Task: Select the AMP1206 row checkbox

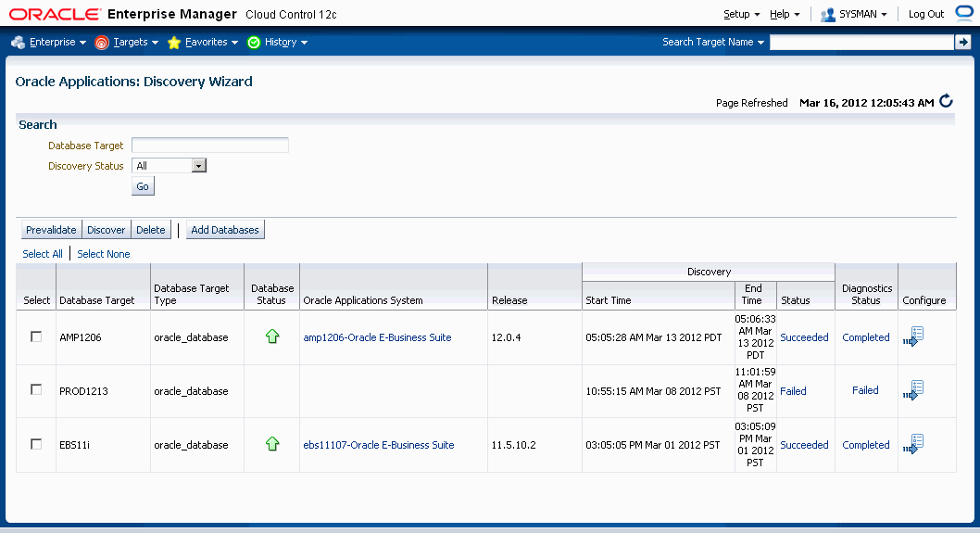Action: [x=36, y=336]
